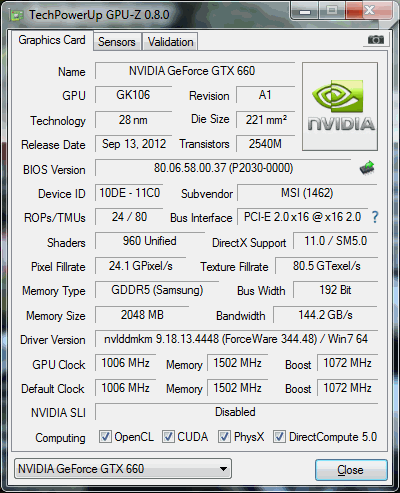Click the Default Clock row Memory 1502 MHz
The width and height of the screenshot is (400, 493).
click(238, 388)
